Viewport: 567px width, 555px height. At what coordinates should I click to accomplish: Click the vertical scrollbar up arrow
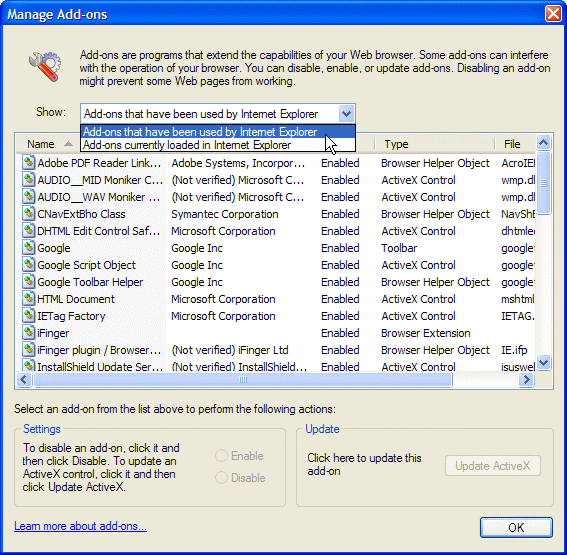point(543,142)
